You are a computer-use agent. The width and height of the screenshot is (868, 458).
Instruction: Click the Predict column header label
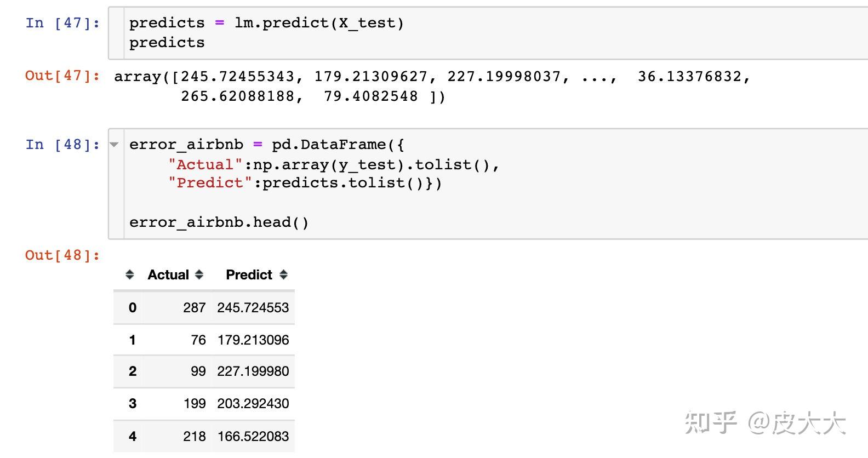[249, 274]
